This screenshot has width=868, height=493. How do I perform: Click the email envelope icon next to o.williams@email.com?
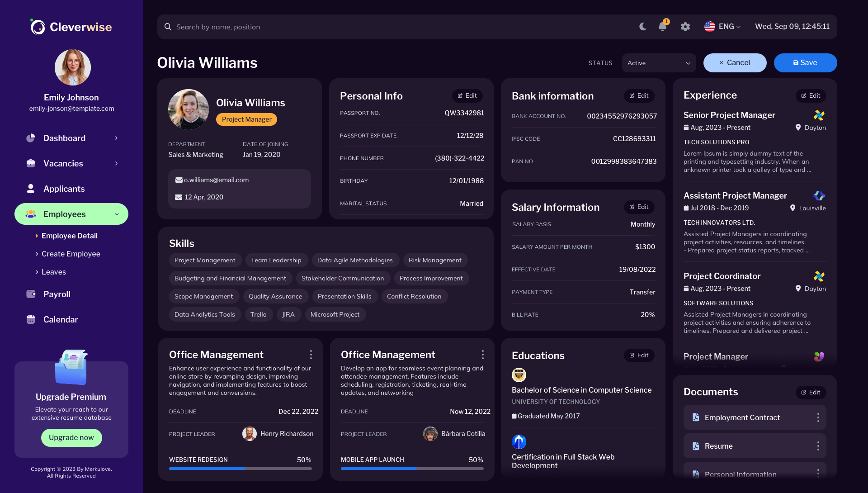[x=179, y=180]
